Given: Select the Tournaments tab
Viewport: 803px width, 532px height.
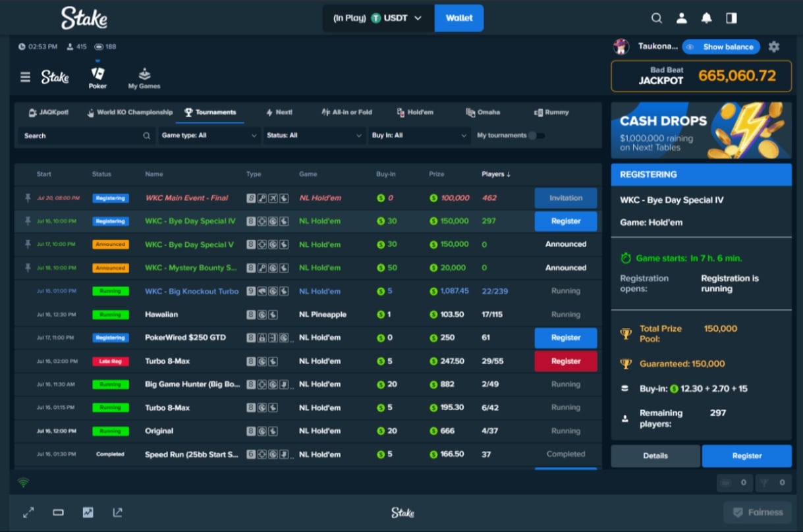Looking at the screenshot, I should (x=209, y=113).
